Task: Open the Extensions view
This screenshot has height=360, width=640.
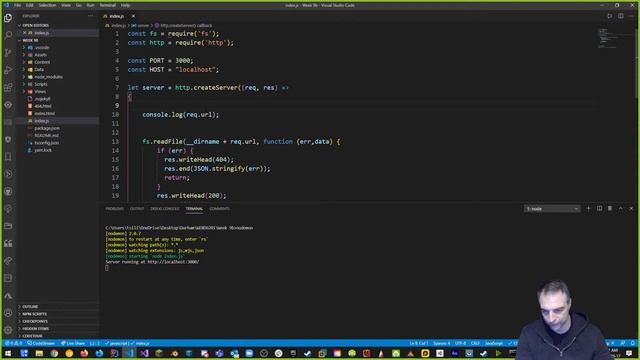Action: pos(8,87)
